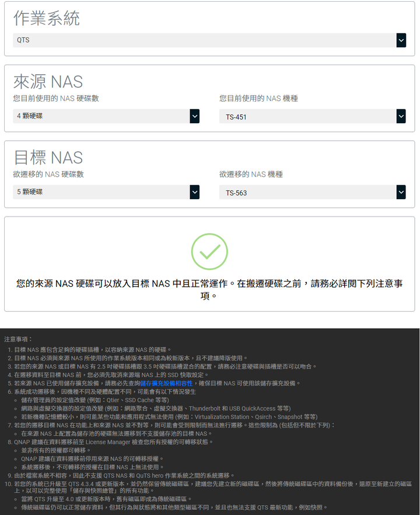Click the bullet about upgrading to QTS 4.0

(107, 499)
